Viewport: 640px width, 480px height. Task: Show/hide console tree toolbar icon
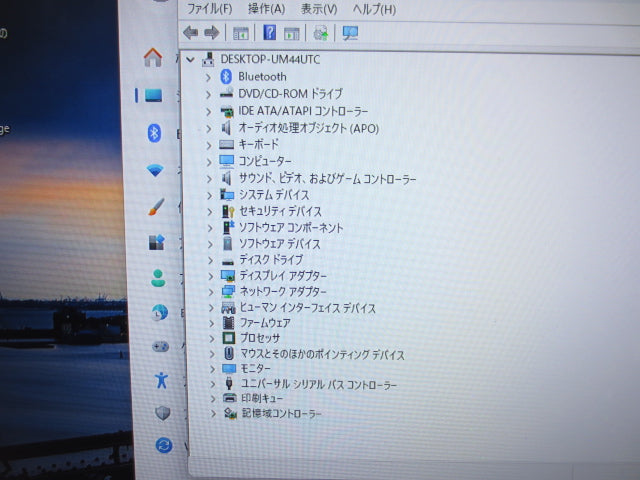click(x=240, y=33)
